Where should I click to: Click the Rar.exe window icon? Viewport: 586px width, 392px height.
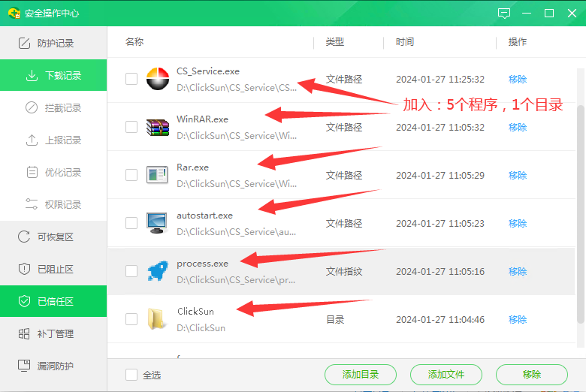(157, 175)
